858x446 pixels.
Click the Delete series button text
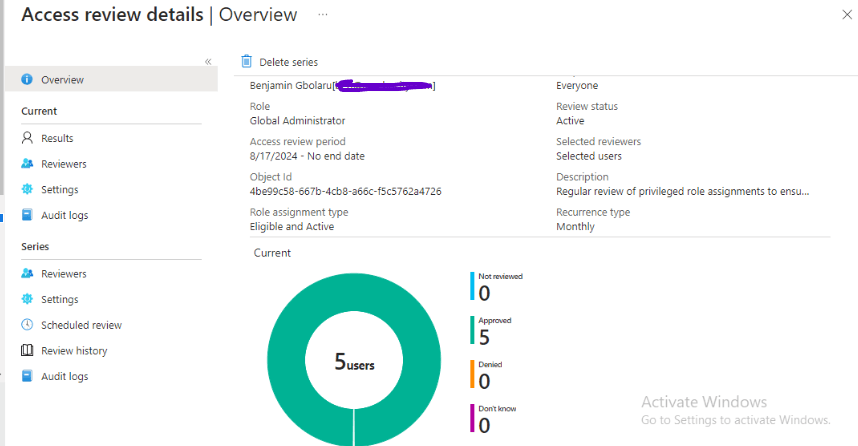click(288, 62)
